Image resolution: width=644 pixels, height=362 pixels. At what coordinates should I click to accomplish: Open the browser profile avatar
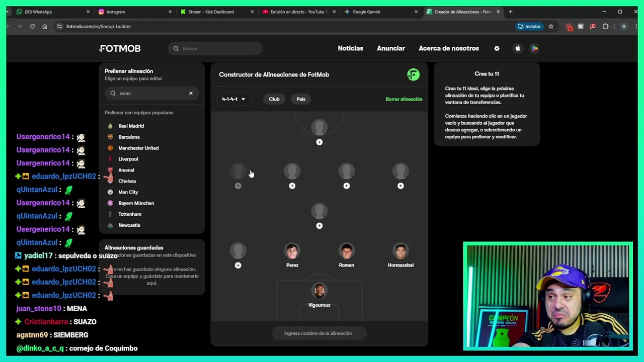tap(624, 27)
